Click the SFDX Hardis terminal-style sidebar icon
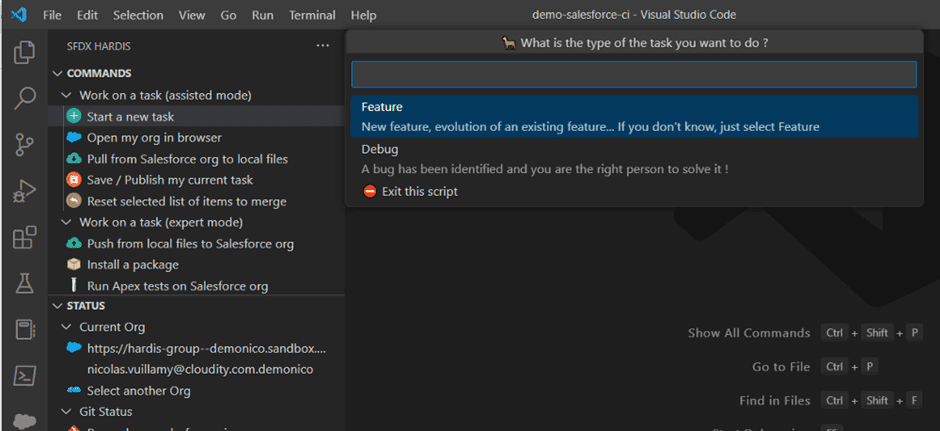Screen dimensions: 940x431 coord(24,376)
